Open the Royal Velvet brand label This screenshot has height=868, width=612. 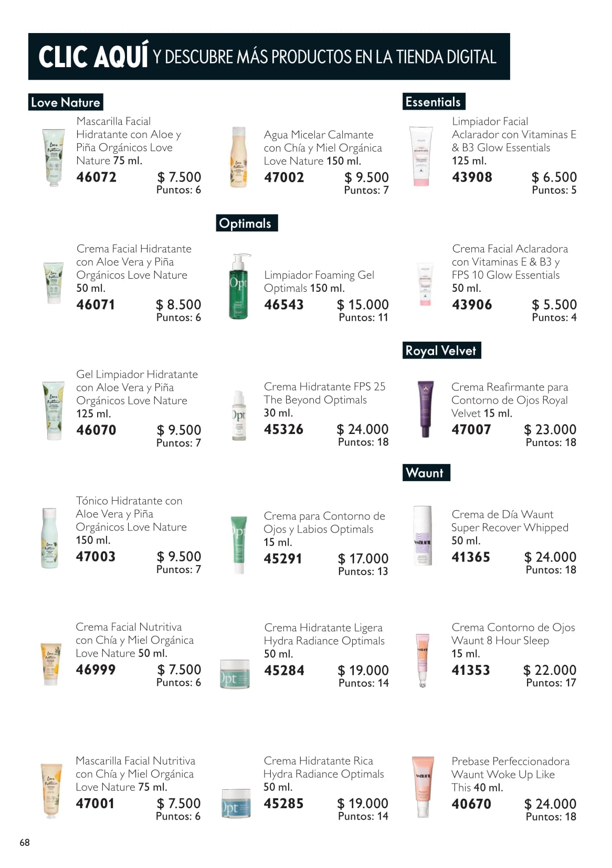tap(441, 351)
